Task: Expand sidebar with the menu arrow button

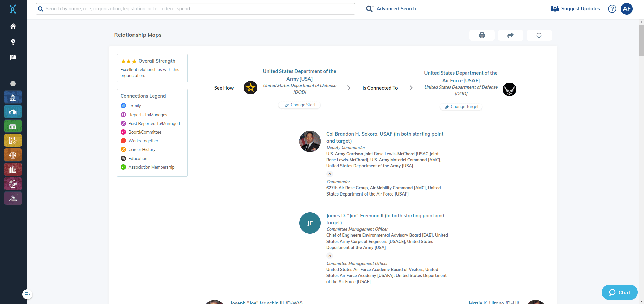Action: (27, 294)
